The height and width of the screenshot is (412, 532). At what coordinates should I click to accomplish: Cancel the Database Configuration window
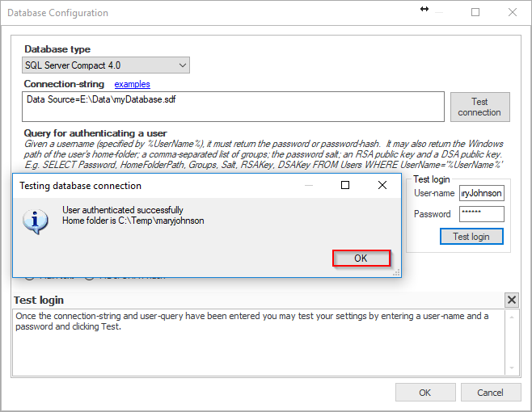point(490,393)
